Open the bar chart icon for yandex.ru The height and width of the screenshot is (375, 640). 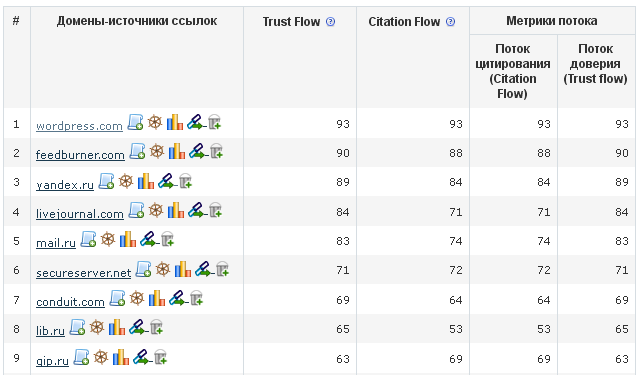click(x=146, y=181)
